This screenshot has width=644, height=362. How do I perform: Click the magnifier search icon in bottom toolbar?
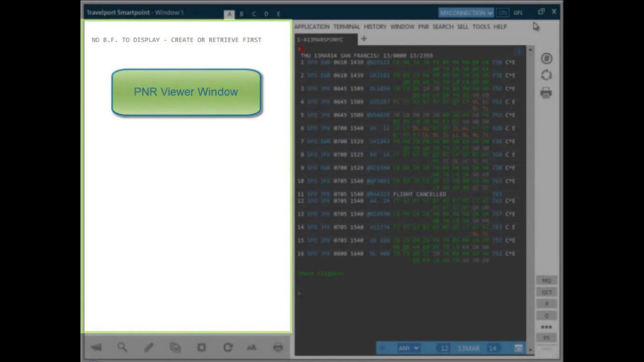coord(122,347)
